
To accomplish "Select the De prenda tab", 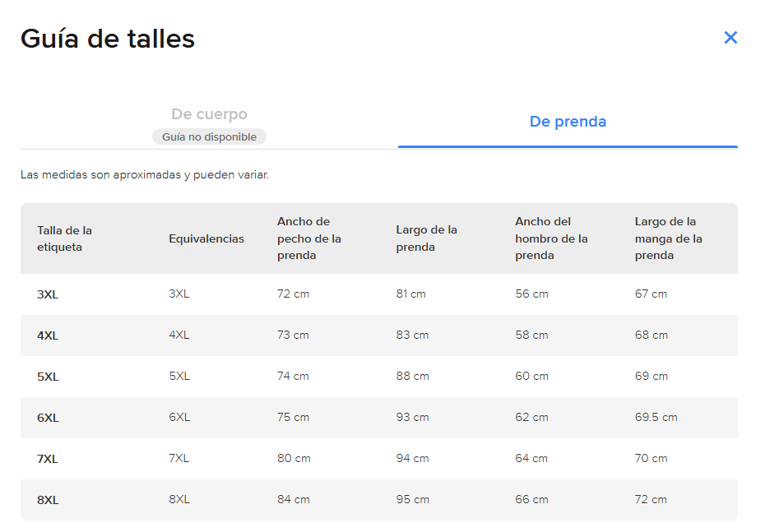I will tap(568, 121).
